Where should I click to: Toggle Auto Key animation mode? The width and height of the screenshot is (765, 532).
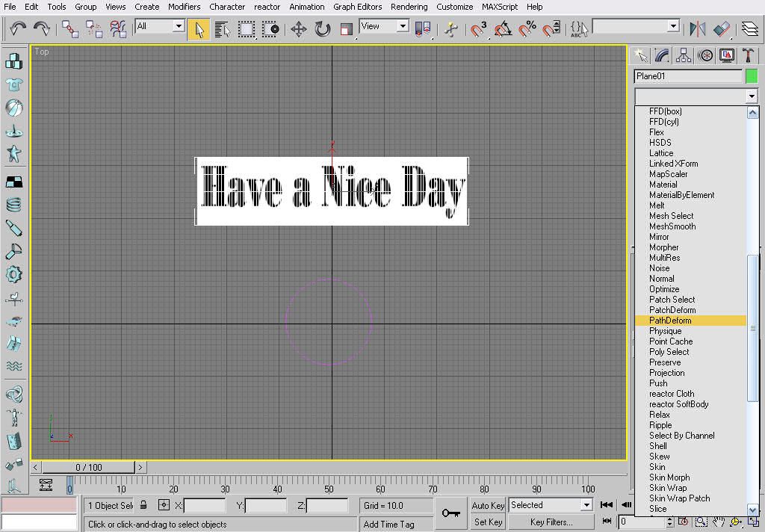(488, 506)
